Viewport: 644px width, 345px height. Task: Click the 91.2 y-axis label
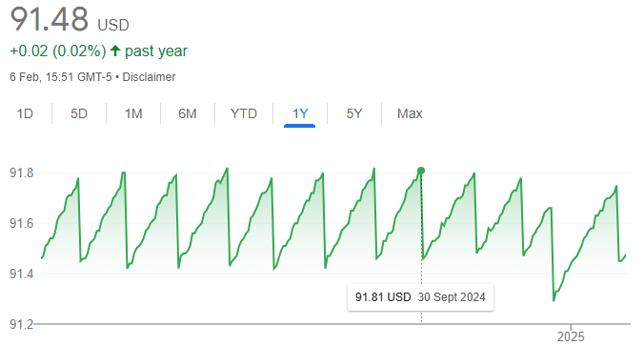coord(21,324)
